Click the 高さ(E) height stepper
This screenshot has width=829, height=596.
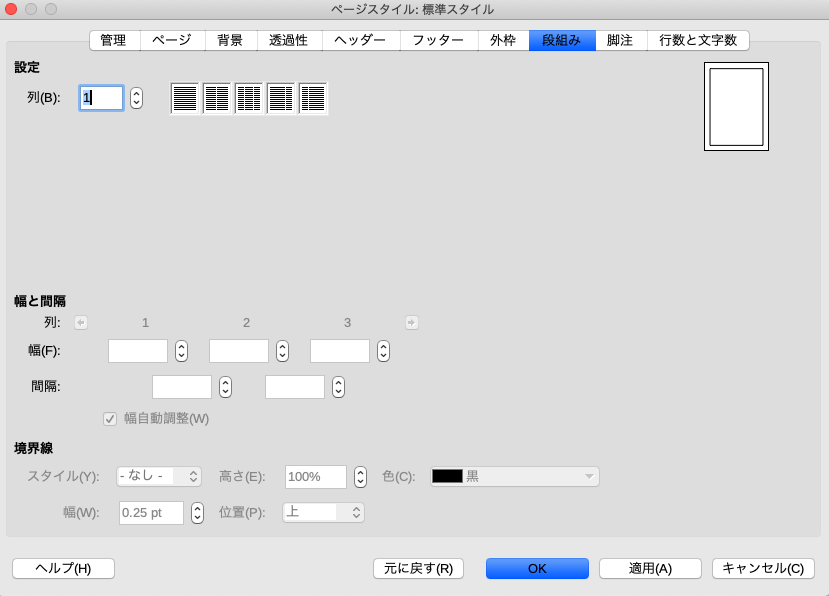[360, 476]
